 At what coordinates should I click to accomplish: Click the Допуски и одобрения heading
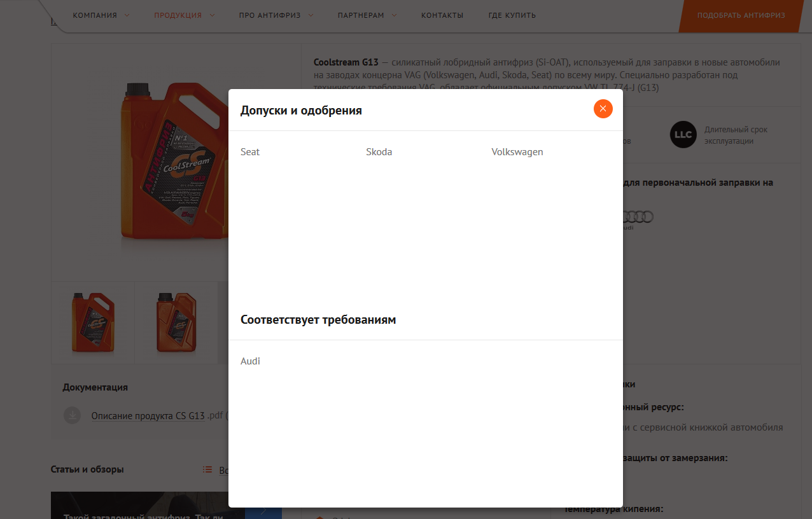301,111
